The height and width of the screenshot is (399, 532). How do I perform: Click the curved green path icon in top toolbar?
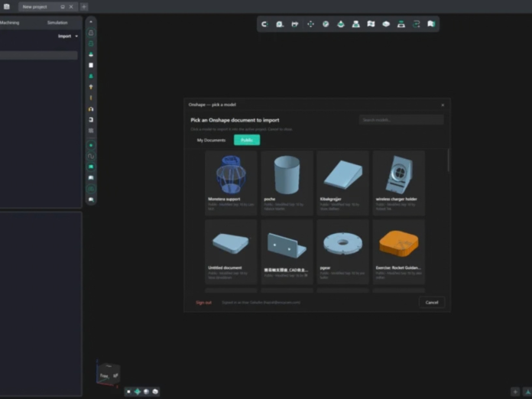(x=417, y=24)
